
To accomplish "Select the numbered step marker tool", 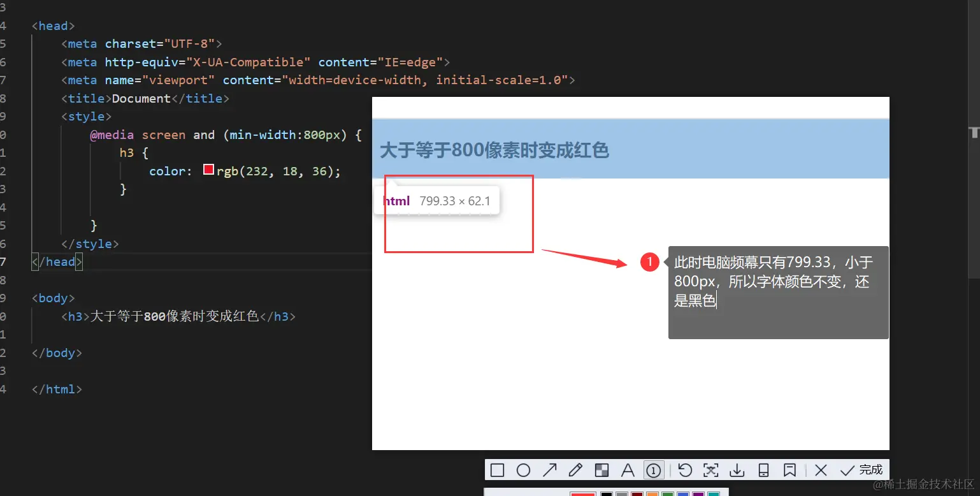I will click(x=653, y=470).
